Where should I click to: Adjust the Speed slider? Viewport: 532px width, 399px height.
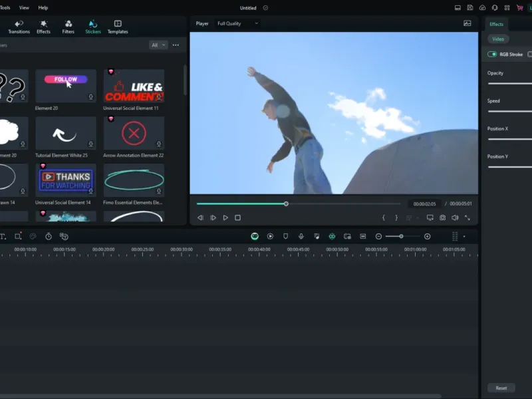tap(510, 111)
